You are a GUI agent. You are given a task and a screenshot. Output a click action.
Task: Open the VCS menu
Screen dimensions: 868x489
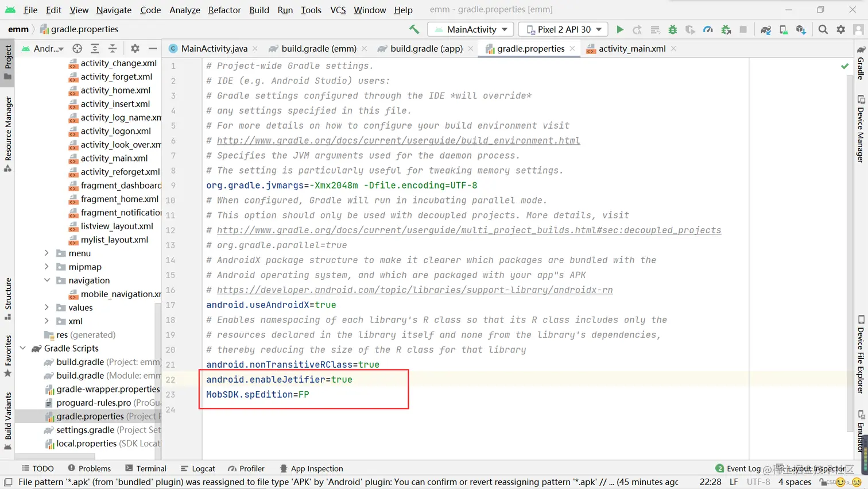tap(338, 10)
